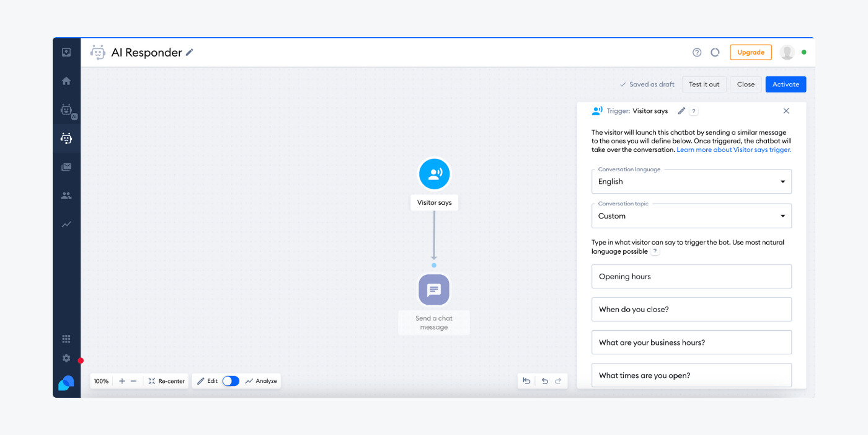Click the When do you close? field

tap(692, 310)
